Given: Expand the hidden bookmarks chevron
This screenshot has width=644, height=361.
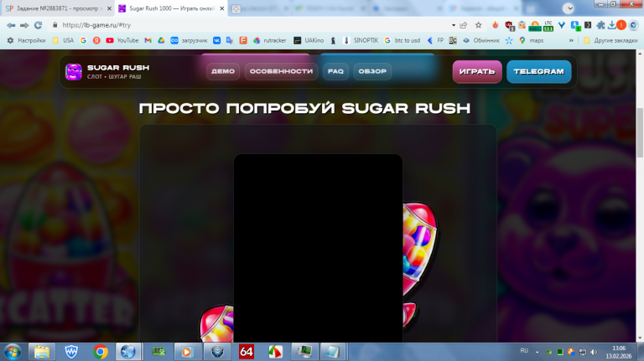Looking at the screenshot, I should click(x=571, y=40).
